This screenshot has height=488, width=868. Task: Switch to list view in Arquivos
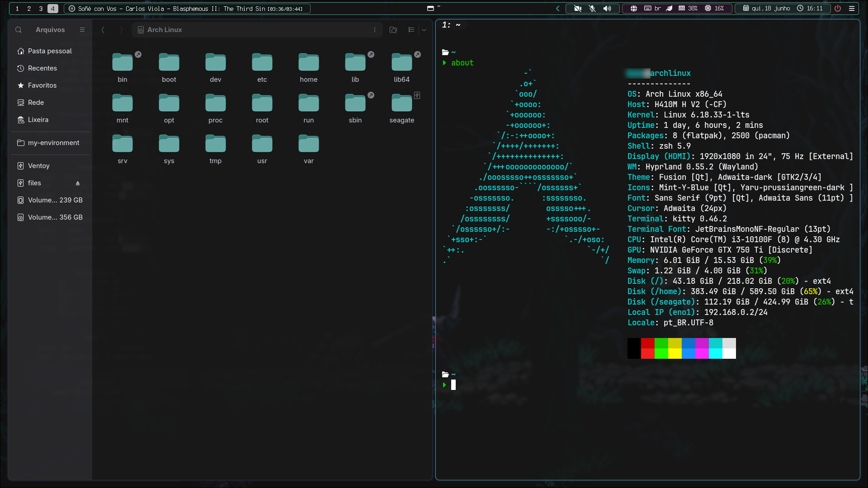click(x=411, y=30)
